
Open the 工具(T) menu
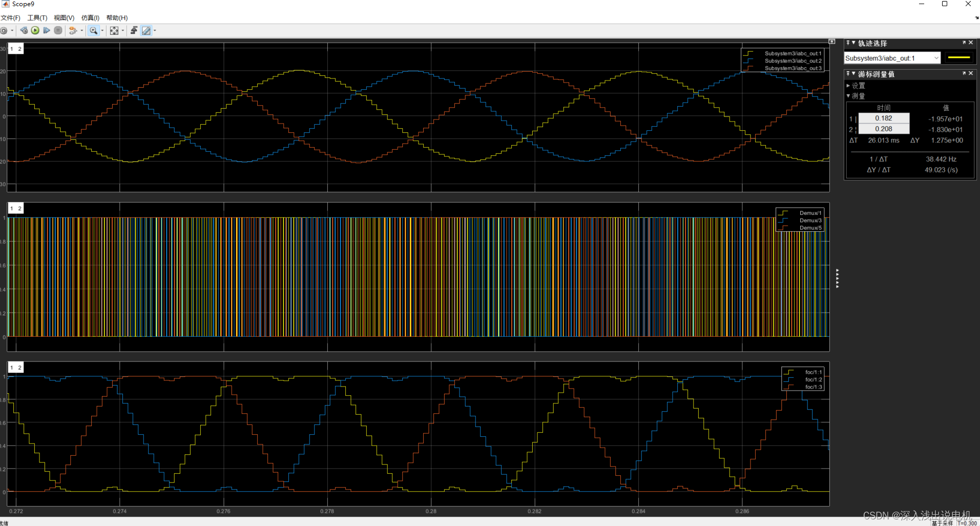tap(37, 18)
